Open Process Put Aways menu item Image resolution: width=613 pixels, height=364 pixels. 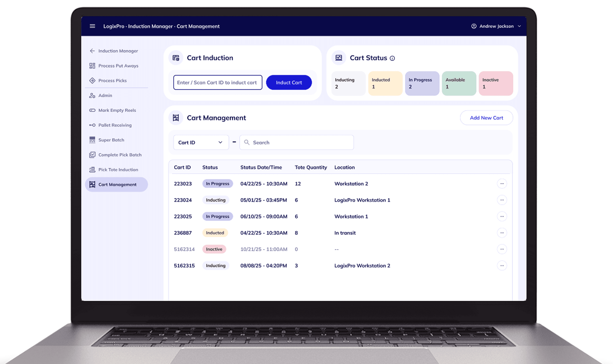pyautogui.click(x=116, y=66)
